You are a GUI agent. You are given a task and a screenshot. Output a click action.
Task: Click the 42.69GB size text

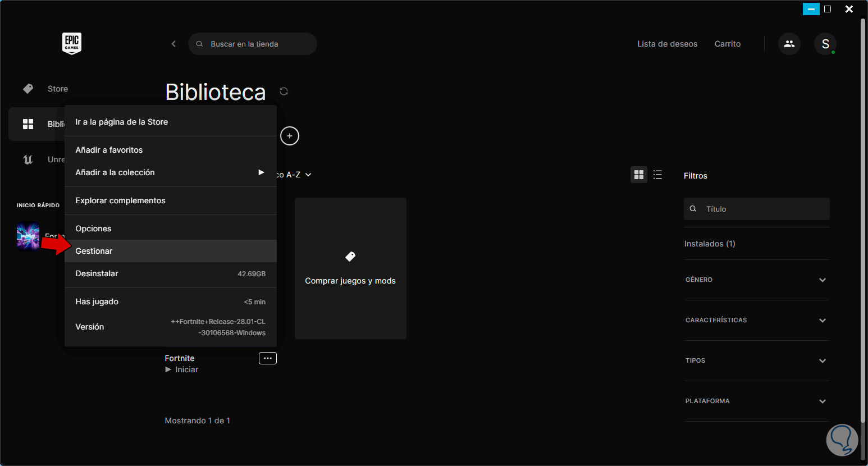[x=252, y=274]
